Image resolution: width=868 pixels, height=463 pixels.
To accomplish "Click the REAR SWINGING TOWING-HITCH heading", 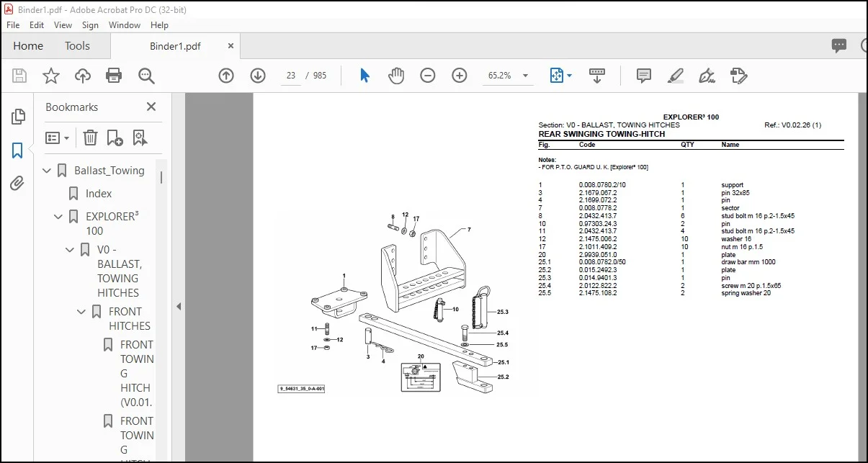I will coord(601,134).
